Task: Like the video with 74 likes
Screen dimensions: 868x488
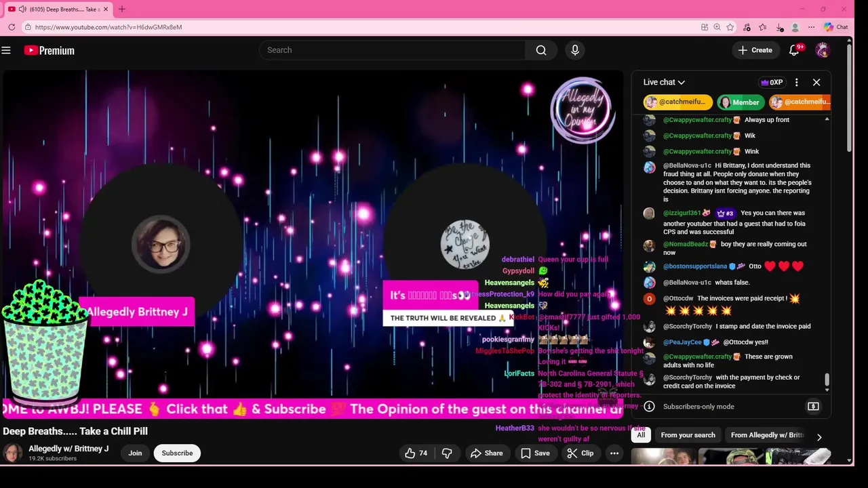Action: [x=416, y=453]
